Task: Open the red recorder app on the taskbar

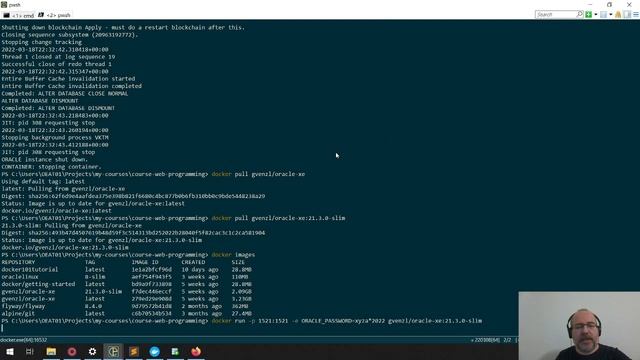Action: click(72, 351)
